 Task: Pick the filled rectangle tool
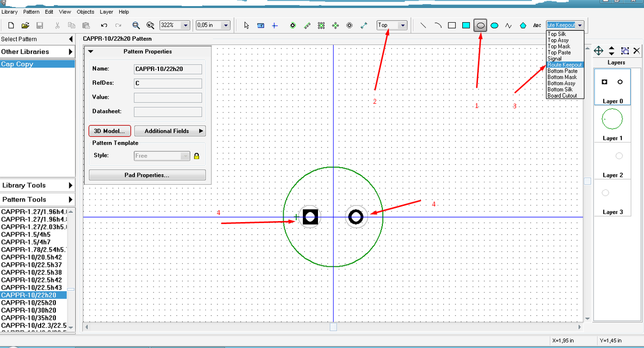pyautogui.click(x=466, y=25)
